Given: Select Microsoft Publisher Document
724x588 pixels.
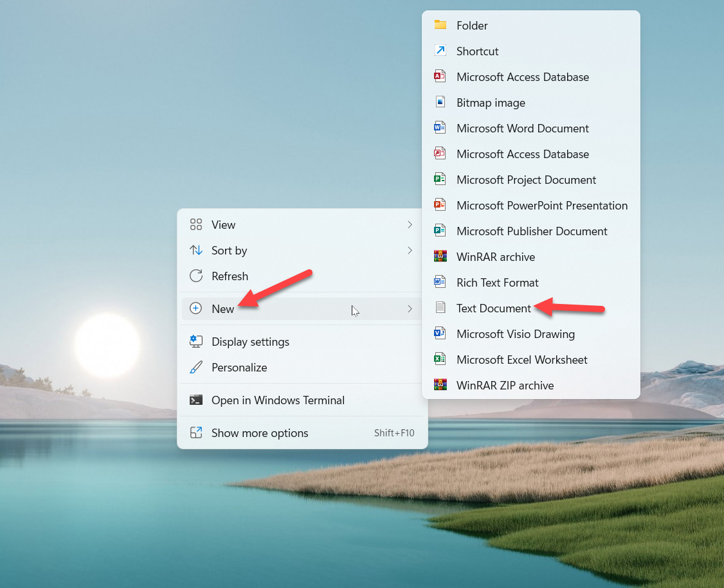Looking at the screenshot, I should (x=531, y=231).
